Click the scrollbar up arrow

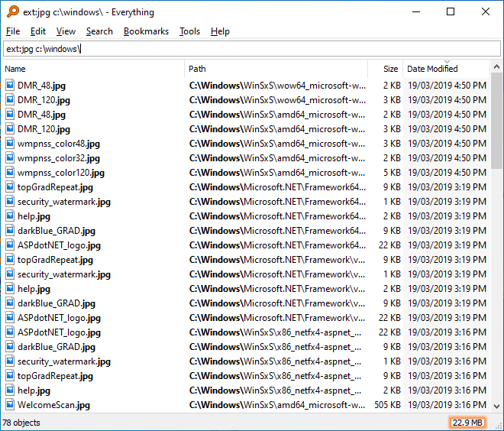[496, 66]
